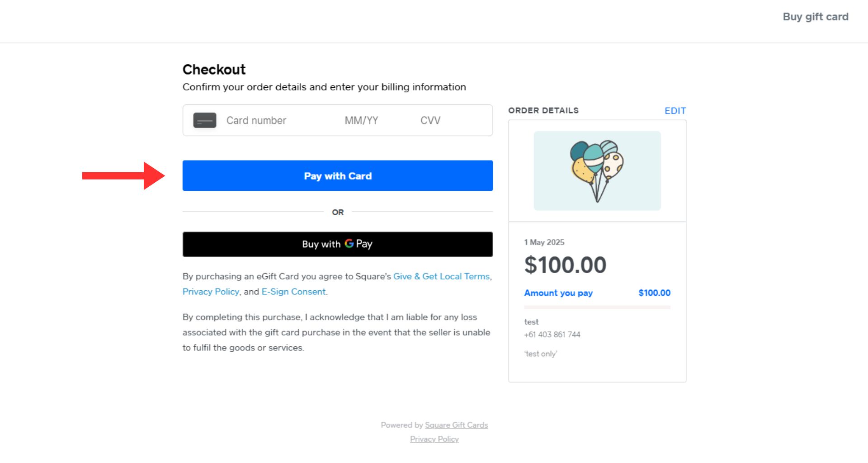Click the Buy gift card header text
Screen dimensions: 868x463
click(815, 17)
